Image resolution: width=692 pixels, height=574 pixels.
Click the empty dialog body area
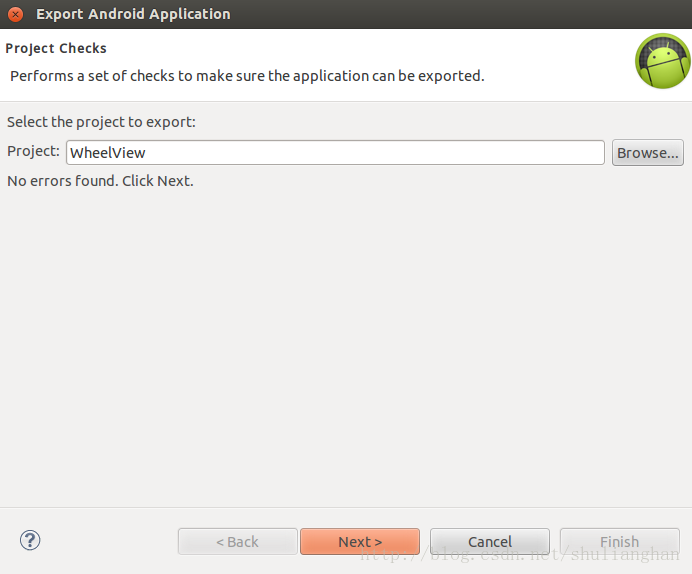coord(346,344)
